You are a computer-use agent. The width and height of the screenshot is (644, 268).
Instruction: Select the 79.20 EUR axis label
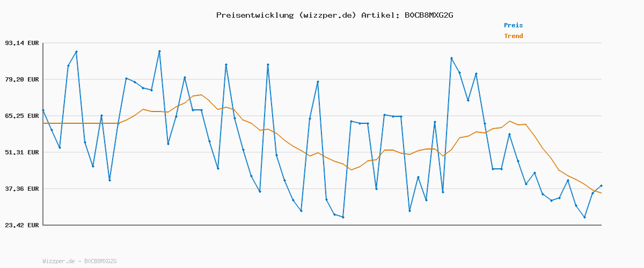tap(22, 79)
